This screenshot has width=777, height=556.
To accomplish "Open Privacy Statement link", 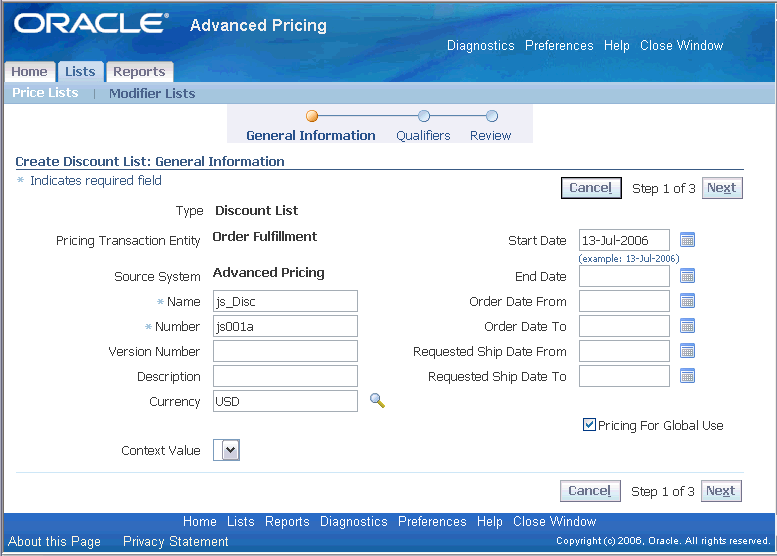I will (175, 542).
